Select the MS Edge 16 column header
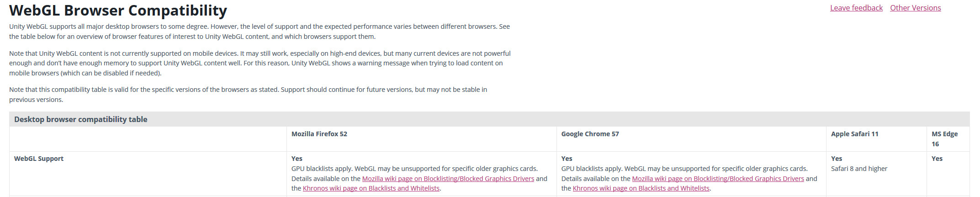 944,138
